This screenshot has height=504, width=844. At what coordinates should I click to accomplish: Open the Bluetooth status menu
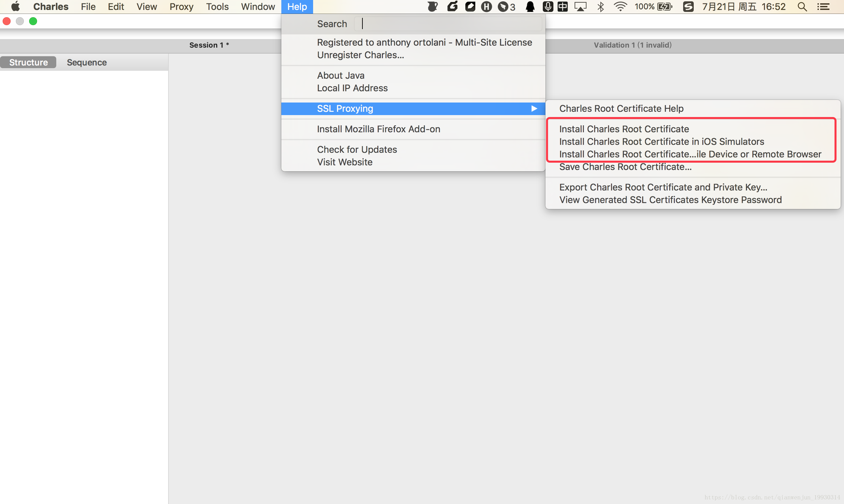tap(601, 7)
